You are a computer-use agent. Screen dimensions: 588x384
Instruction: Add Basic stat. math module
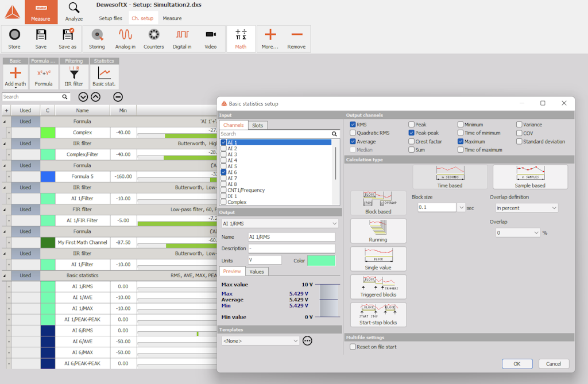click(x=104, y=76)
